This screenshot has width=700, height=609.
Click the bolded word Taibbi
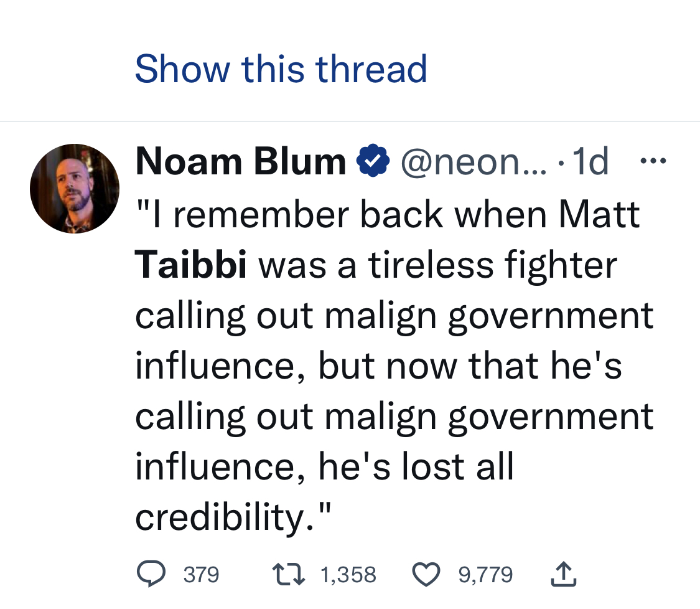[x=191, y=265]
